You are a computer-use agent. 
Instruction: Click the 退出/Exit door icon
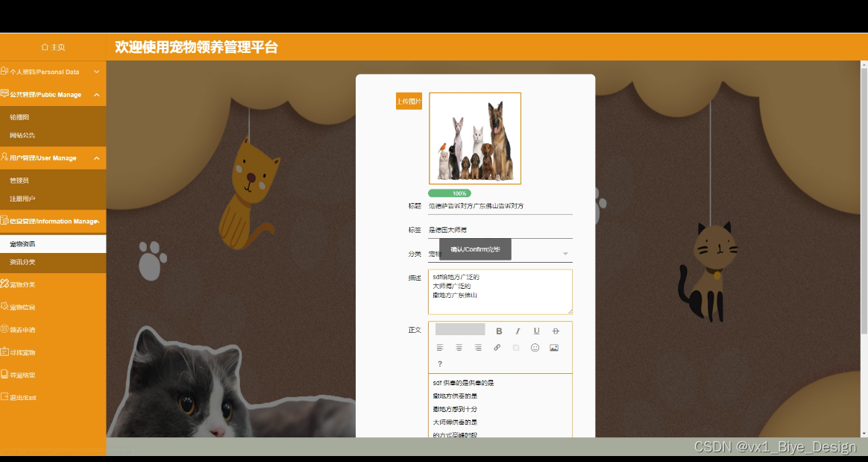pyautogui.click(x=4, y=396)
